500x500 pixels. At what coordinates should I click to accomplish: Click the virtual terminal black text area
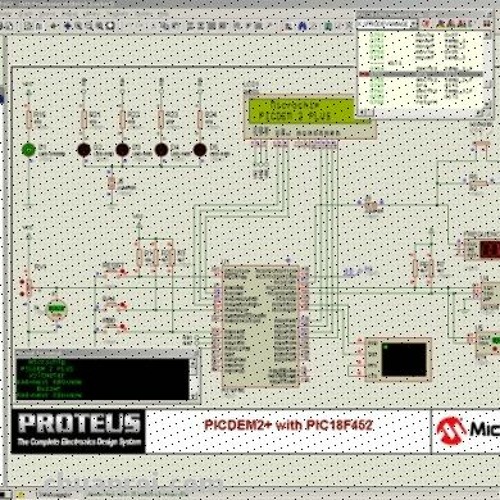point(102,379)
